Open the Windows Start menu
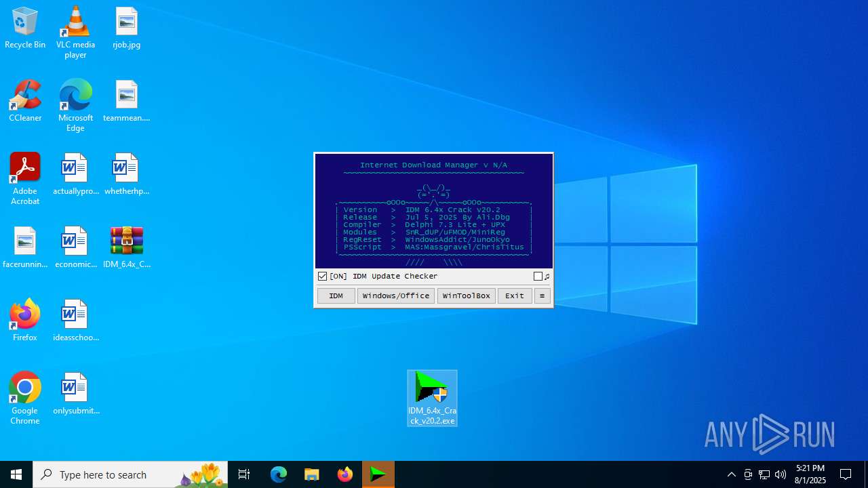The height and width of the screenshot is (488, 868). pyautogui.click(x=16, y=474)
